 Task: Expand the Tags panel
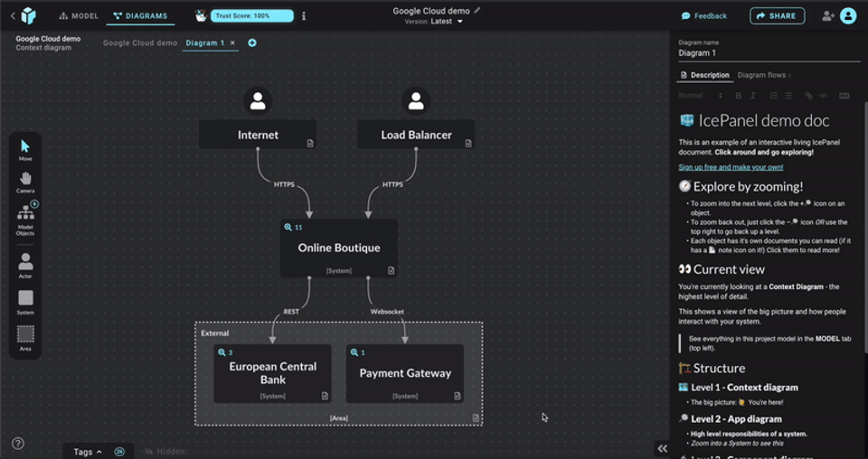(88, 451)
